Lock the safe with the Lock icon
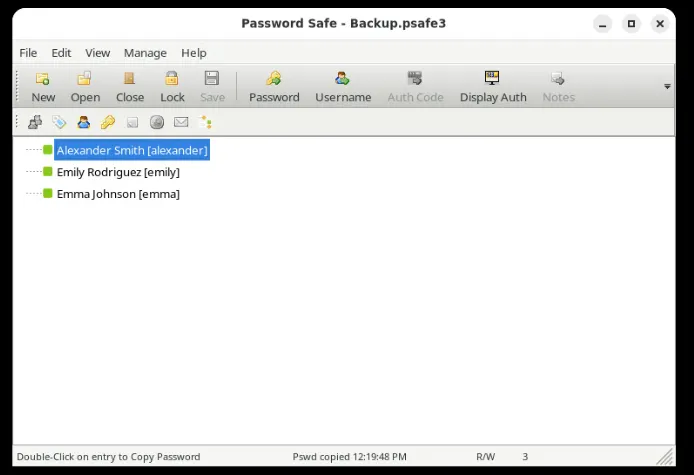 (172, 79)
